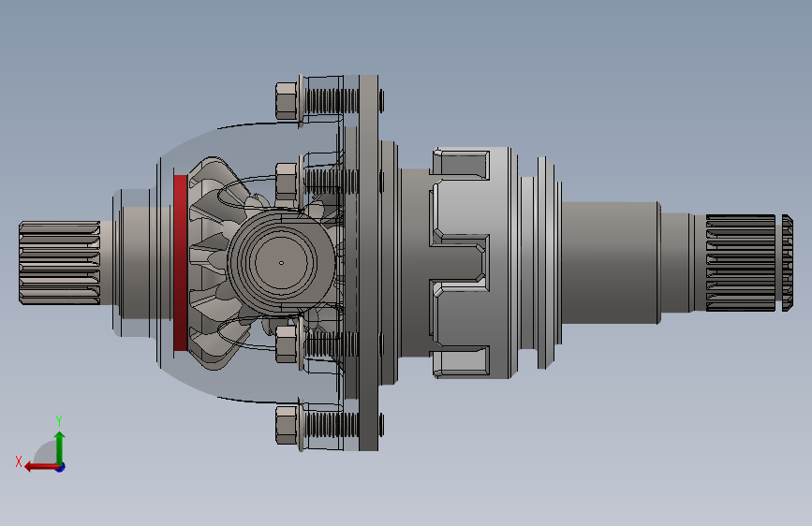Screen dimensions: 812x526
Task: Select the bevel side gear beside red washer
Action: tap(214, 263)
